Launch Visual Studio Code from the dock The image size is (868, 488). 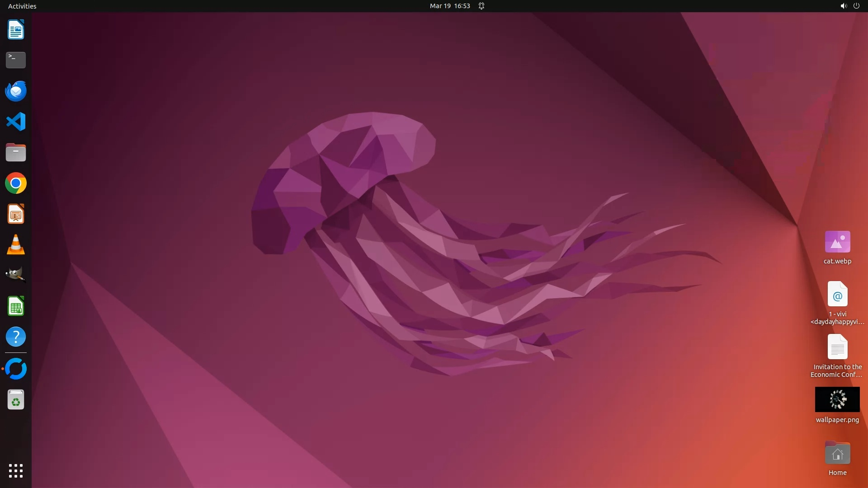pyautogui.click(x=16, y=122)
